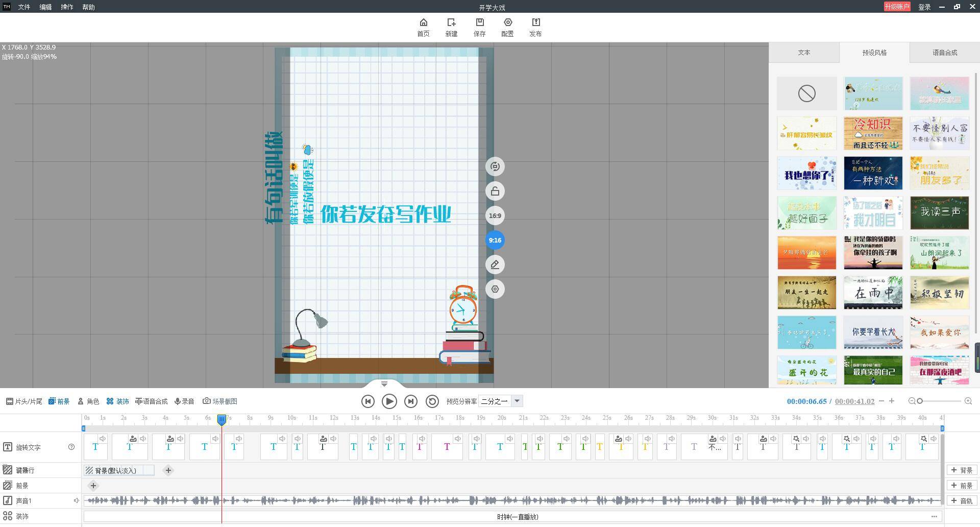Switch to the 语音合成 tab

coord(945,53)
